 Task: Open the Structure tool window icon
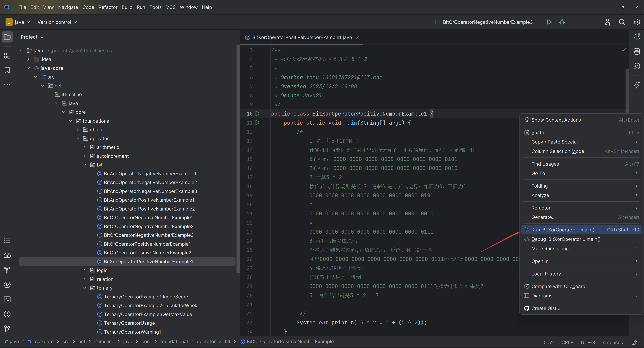7,56
